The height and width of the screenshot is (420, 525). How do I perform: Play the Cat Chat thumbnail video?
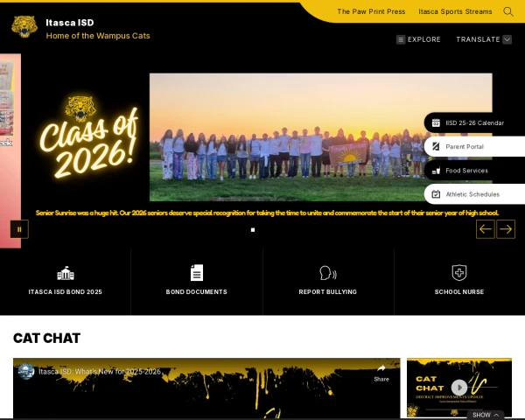coord(459,388)
